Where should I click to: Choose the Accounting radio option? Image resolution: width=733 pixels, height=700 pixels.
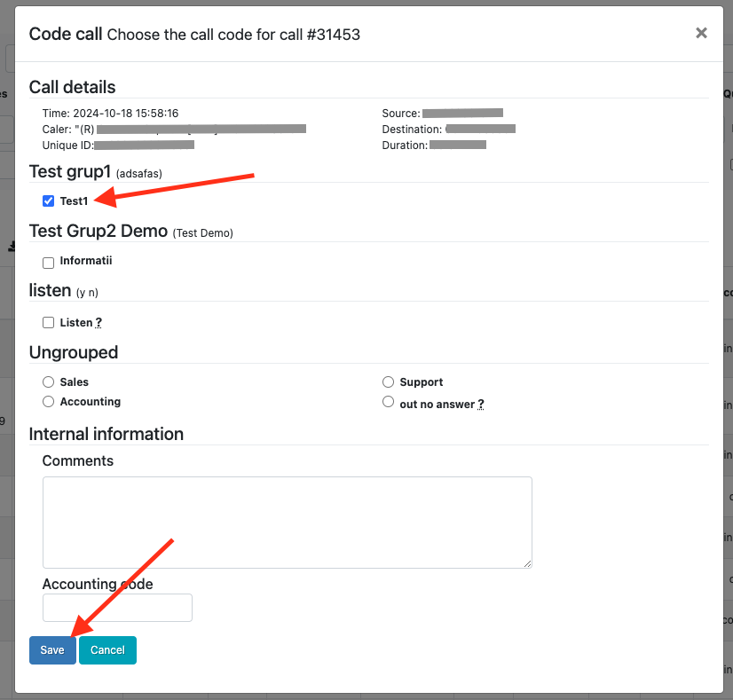[49, 402]
